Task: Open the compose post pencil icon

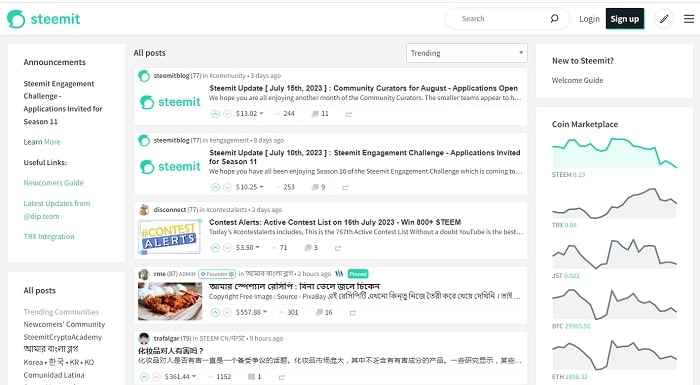Action: coord(664,19)
